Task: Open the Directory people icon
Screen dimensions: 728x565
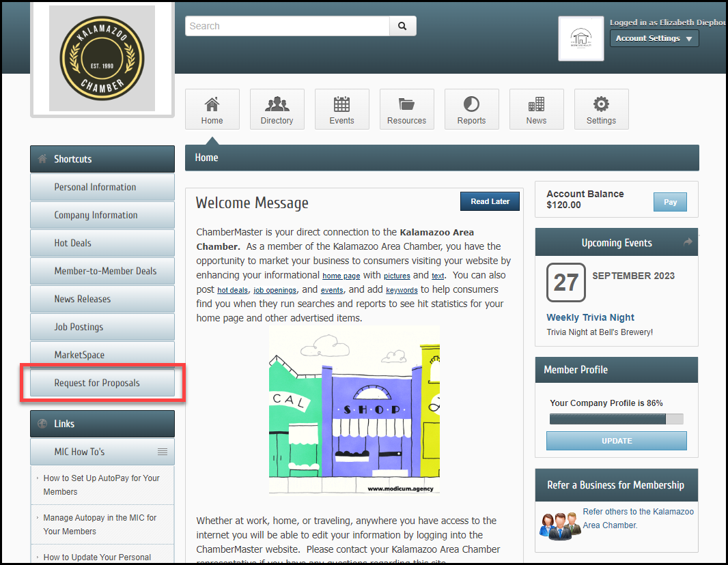Action: (277, 104)
